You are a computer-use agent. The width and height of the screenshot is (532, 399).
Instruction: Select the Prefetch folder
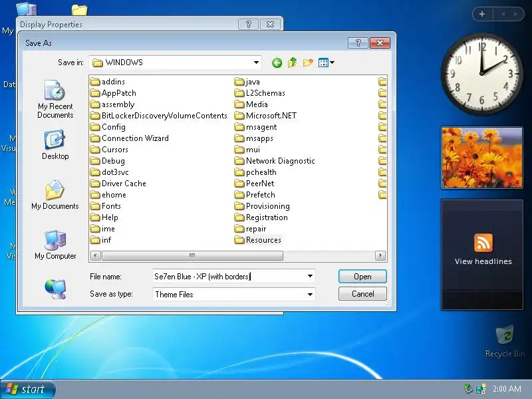tap(255, 195)
